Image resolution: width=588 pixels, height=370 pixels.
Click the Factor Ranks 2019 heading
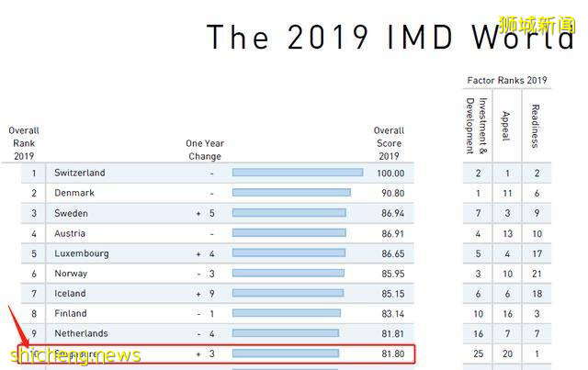pyautogui.click(x=506, y=81)
